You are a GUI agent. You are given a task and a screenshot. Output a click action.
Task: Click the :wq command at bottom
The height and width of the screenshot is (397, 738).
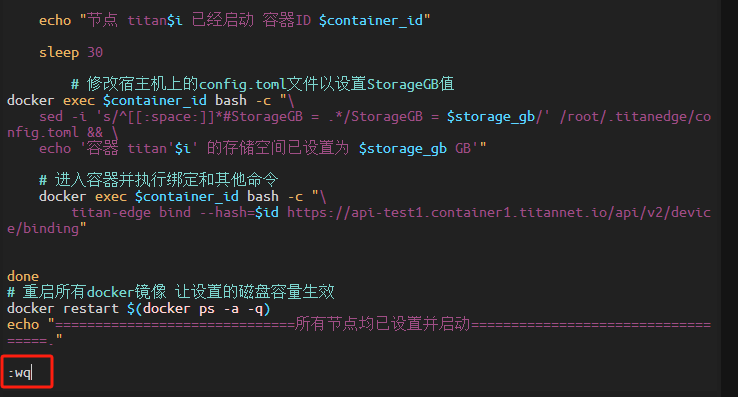[x=20, y=373]
